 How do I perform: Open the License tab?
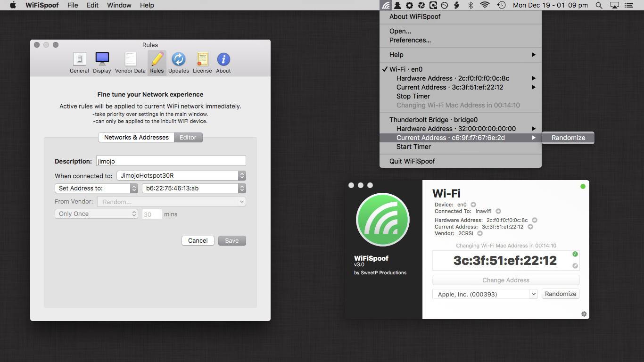pyautogui.click(x=202, y=63)
